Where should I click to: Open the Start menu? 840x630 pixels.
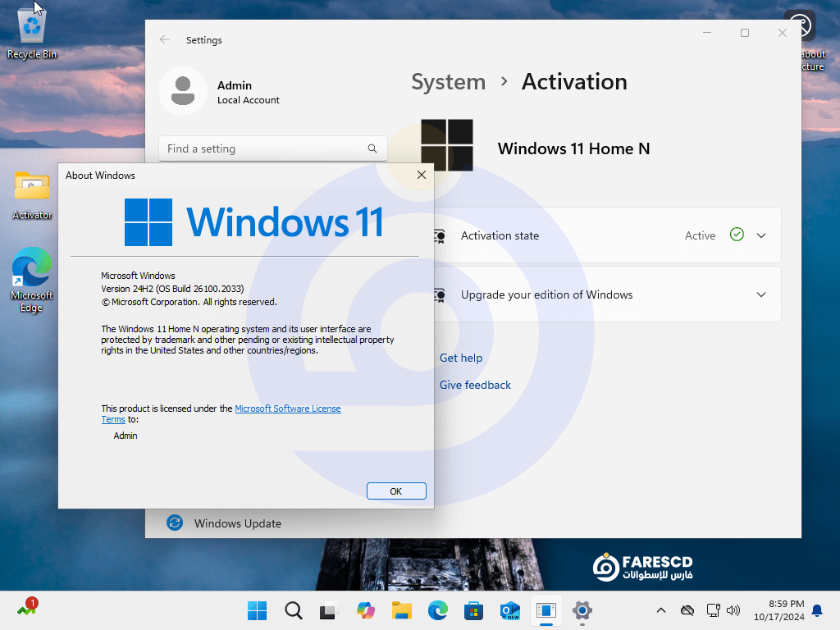click(x=257, y=610)
